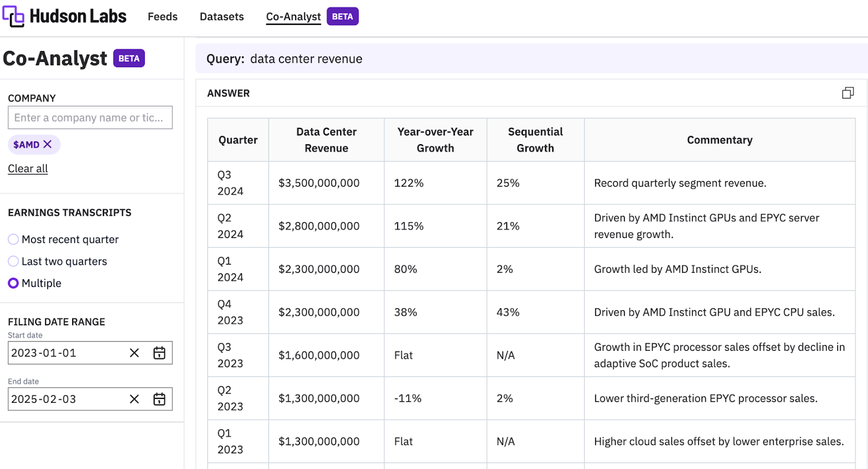The image size is (868, 469).
Task: Click the end date text 2025-02-03
Action: point(44,399)
